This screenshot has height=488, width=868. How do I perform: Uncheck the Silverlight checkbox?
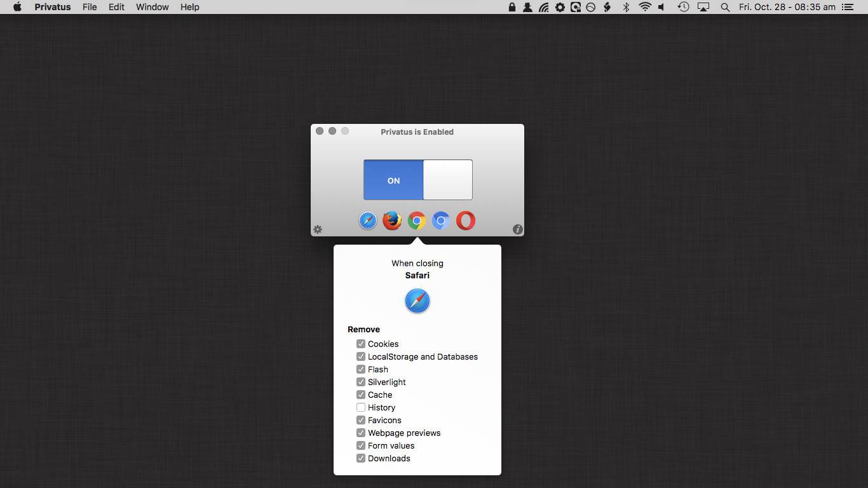[361, 382]
